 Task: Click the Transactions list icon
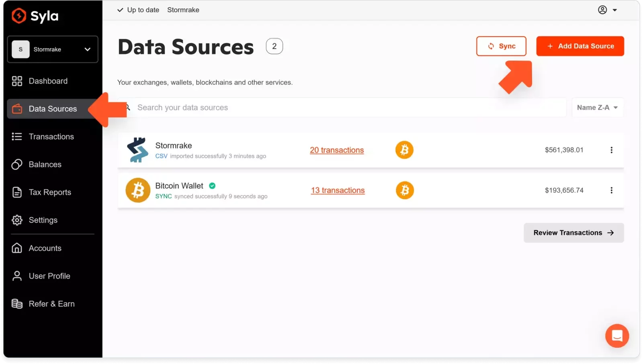point(17,137)
